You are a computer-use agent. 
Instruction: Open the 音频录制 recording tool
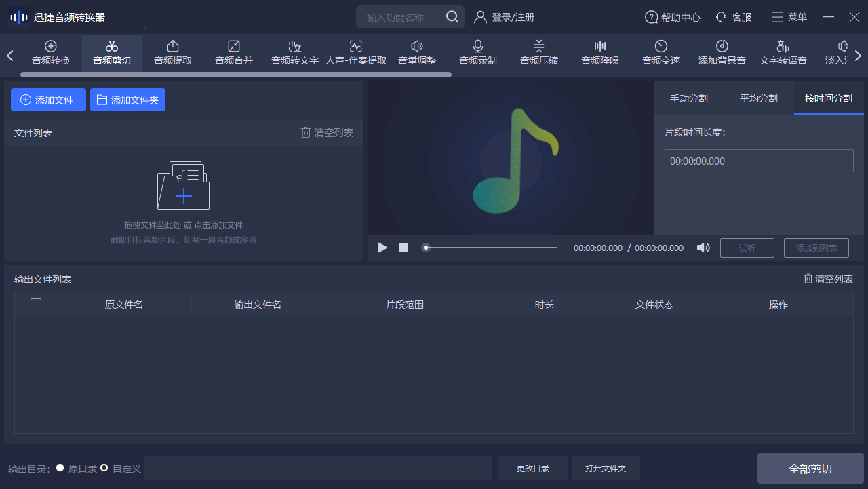click(477, 53)
